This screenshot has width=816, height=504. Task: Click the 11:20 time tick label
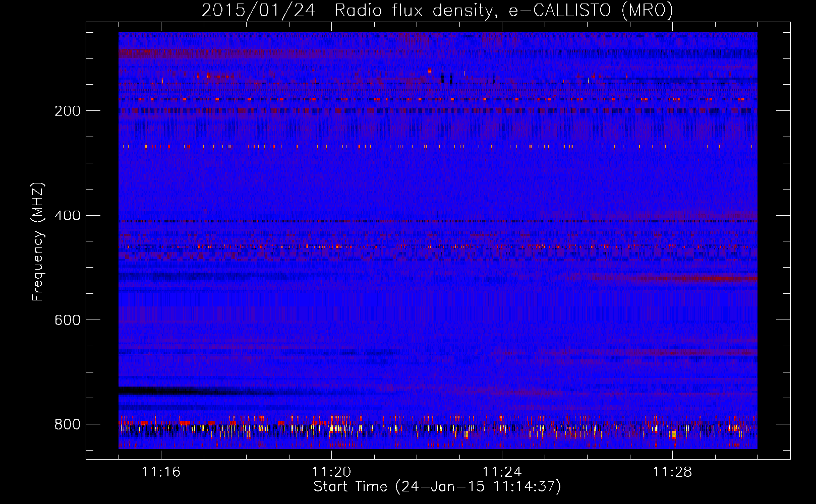coord(331,472)
